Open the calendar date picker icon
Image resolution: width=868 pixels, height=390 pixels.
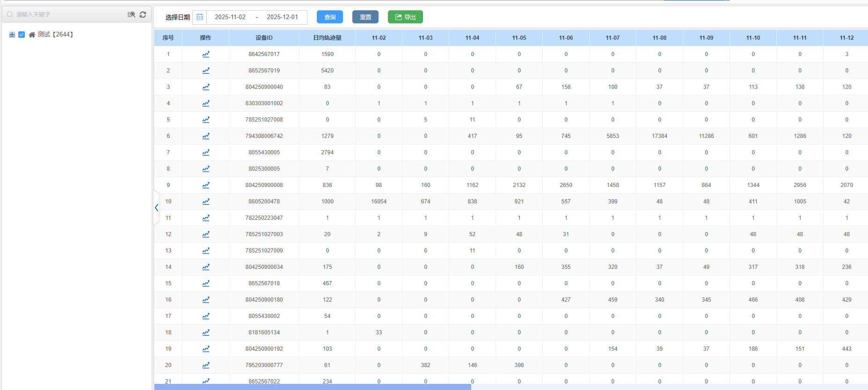[x=200, y=17]
